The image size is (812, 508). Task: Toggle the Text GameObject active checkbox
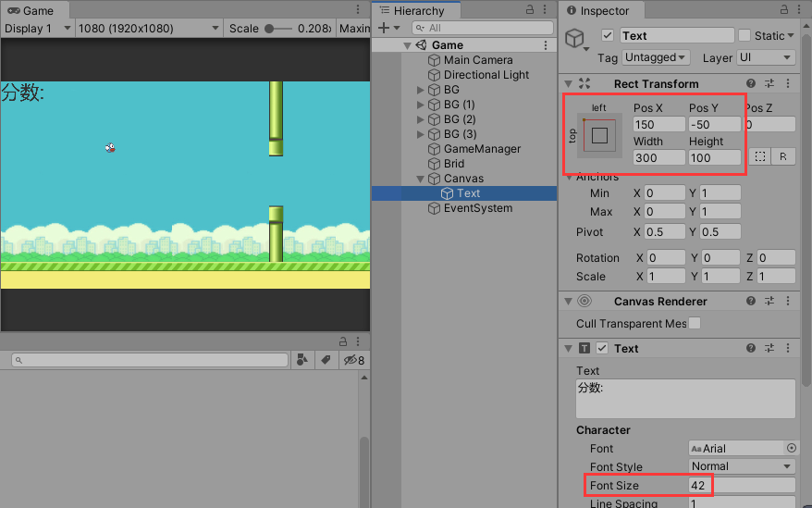tap(608, 35)
